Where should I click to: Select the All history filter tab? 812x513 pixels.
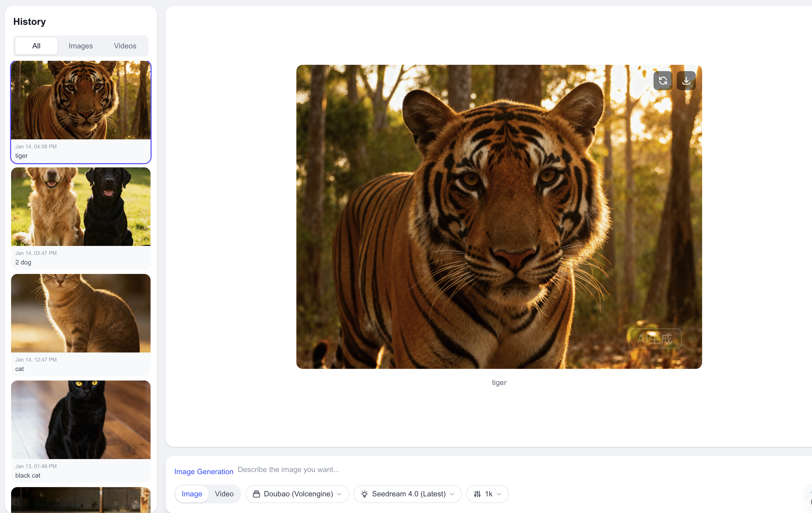(36, 46)
